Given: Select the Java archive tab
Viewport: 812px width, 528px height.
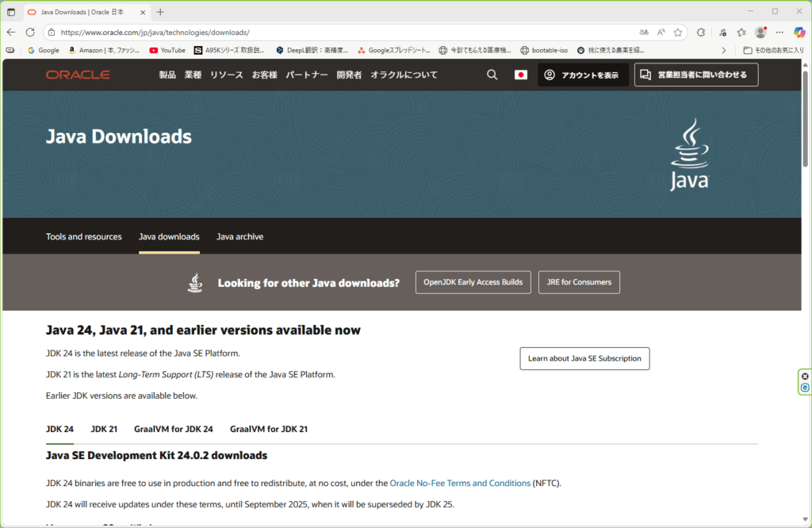Looking at the screenshot, I should click(239, 236).
